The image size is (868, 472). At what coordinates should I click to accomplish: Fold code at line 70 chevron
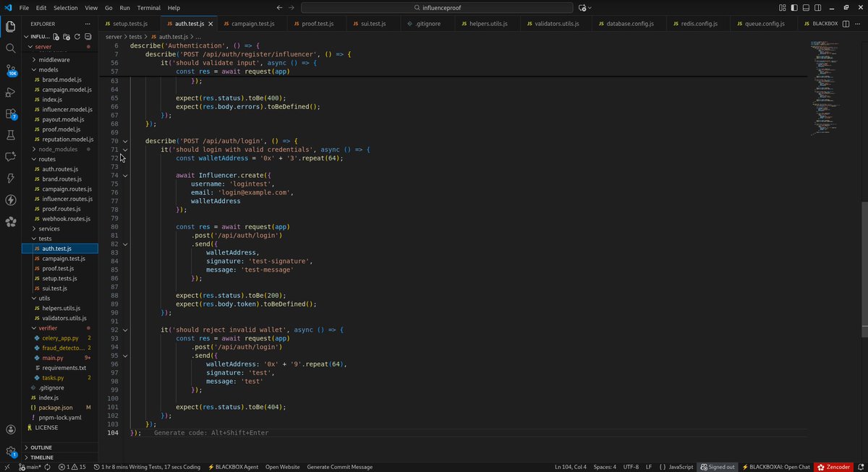[125, 141]
